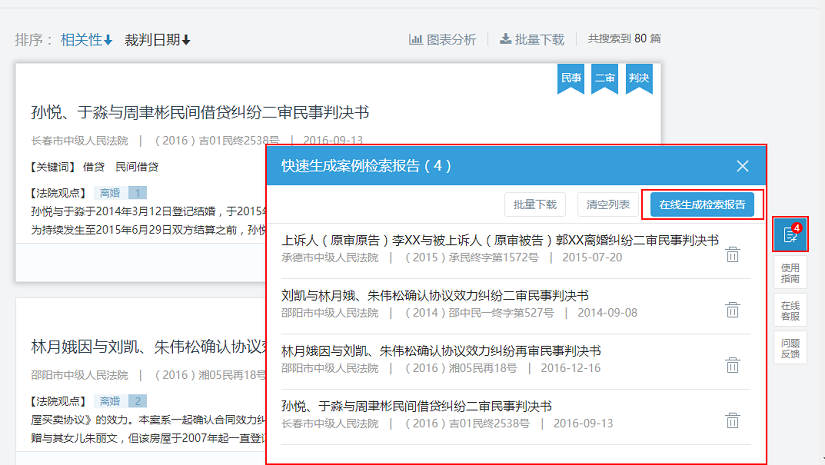Click 在线生成检索报告 button
Image resolution: width=825 pixels, height=465 pixels.
[702, 204]
